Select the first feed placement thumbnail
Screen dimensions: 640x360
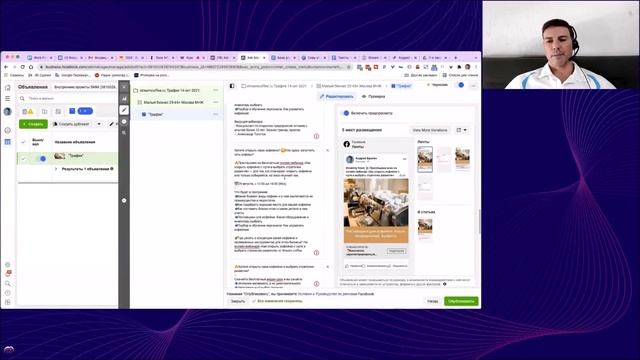click(x=425, y=159)
